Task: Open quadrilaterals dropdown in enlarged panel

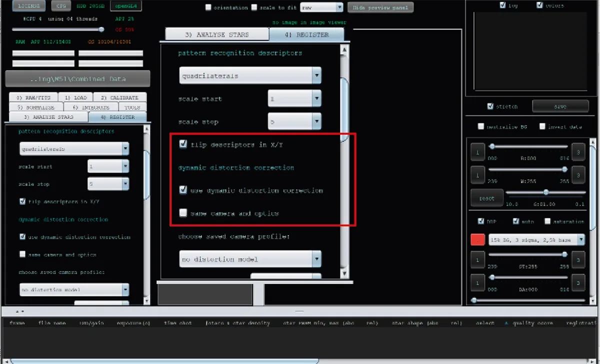Action: (250, 76)
